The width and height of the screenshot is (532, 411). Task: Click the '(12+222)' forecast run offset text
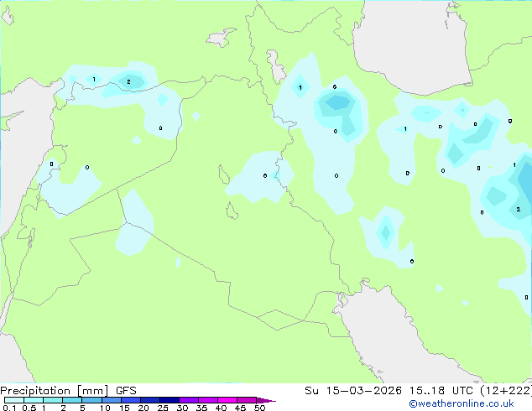click(506, 391)
